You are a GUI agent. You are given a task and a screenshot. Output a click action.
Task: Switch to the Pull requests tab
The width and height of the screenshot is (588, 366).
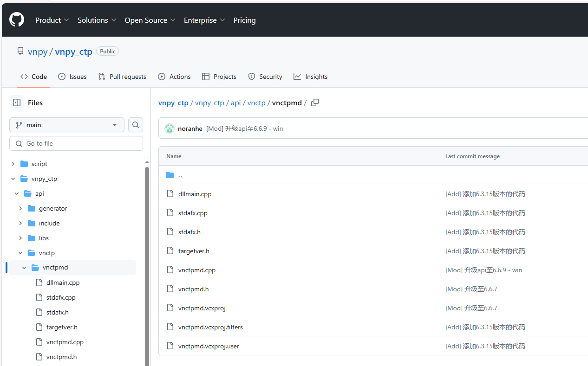point(122,77)
